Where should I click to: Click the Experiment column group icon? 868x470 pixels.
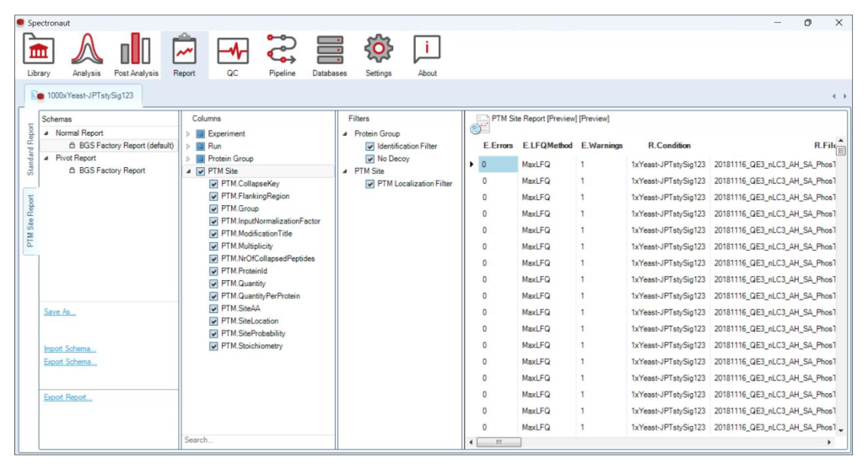pyautogui.click(x=201, y=133)
